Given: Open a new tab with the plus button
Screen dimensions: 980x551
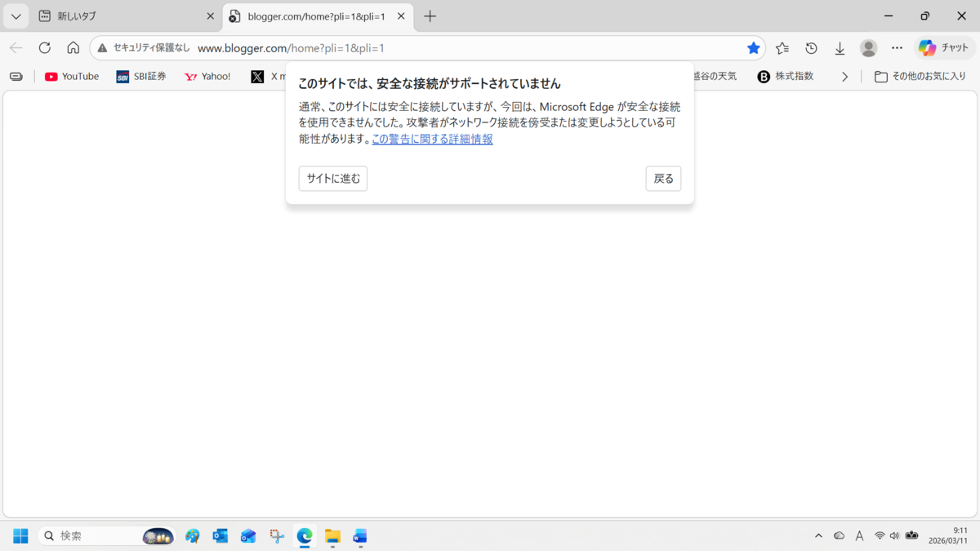Looking at the screenshot, I should [430, 16].
